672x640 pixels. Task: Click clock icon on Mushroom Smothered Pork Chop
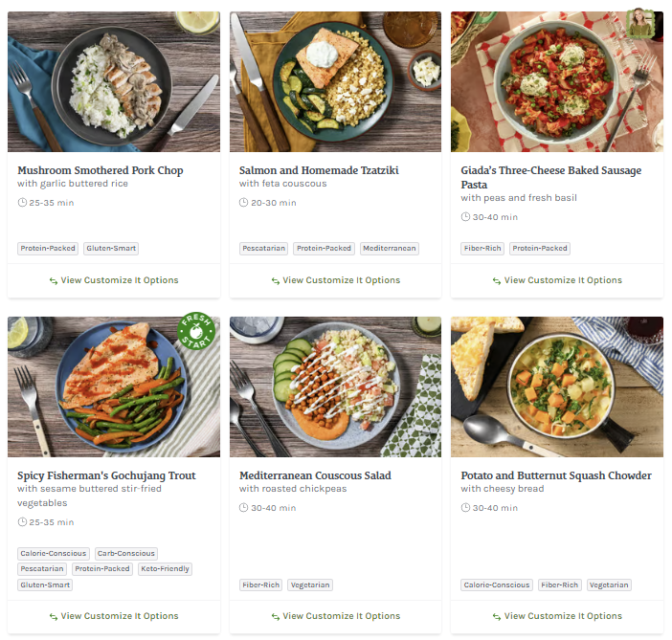pyautogui.click(x=23, y=203)
